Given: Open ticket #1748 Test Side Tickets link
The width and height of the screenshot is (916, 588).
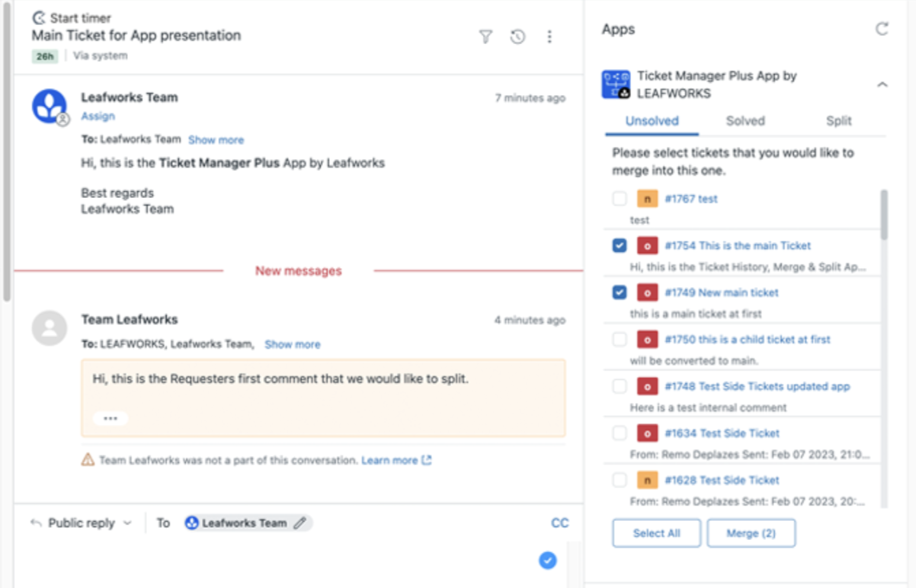Looking at the screenshot, I should click(x=757, y=386).
